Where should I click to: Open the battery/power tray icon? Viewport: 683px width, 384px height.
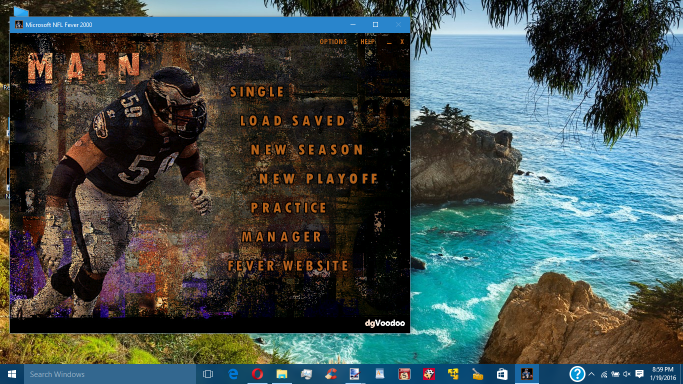tap(615, 374)
